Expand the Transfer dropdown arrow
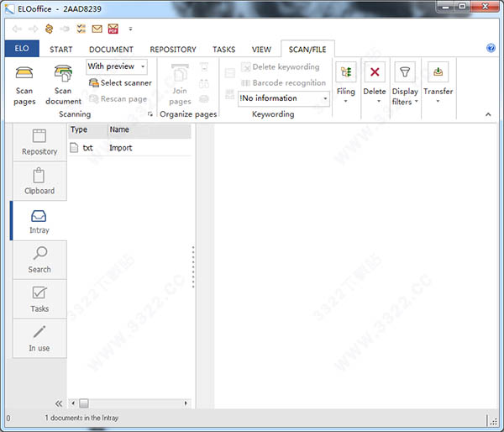The width and height of the screenshot is (504, 432). tap(438, 101)
